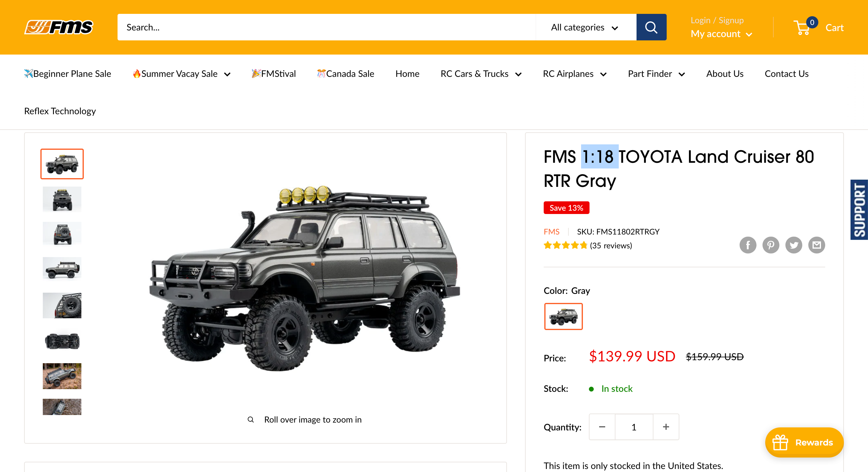Open the Rewards gift widget
868x472 pixels.
(x=804, y=442)
